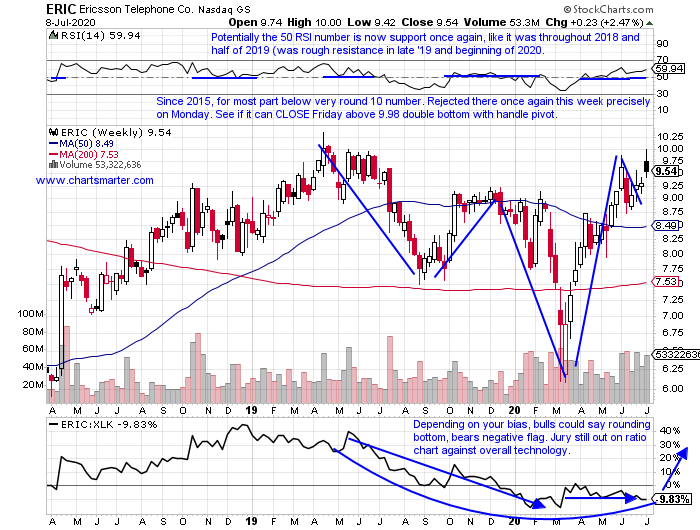This screenshot has height=530, width=700.
Task: Click the 8.49 MA(50) price tag
Action: point(666,225)
